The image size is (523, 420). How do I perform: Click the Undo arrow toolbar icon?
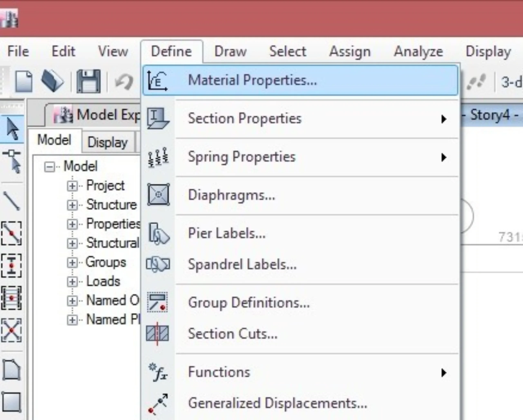point(124,81)
